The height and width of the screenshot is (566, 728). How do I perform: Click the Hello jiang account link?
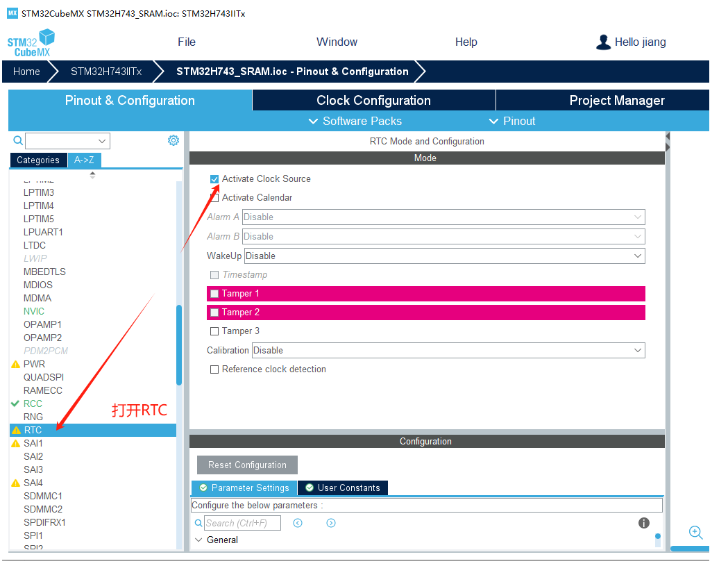pyautogui.click(x=641, y=42)
